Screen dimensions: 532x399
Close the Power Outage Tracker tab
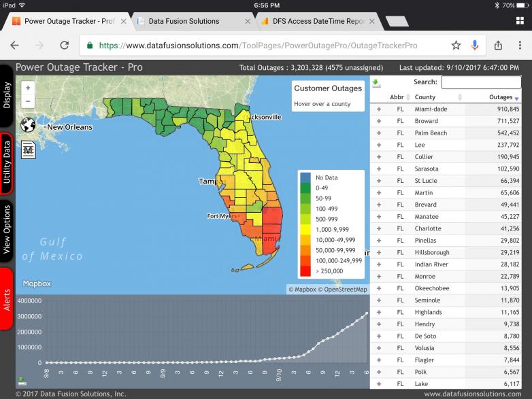pos(124,21)
